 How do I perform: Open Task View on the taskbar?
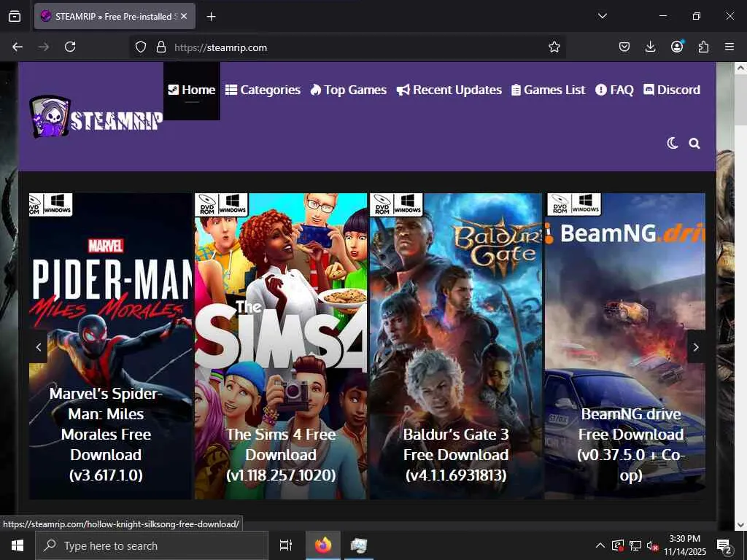click(285, 545)
